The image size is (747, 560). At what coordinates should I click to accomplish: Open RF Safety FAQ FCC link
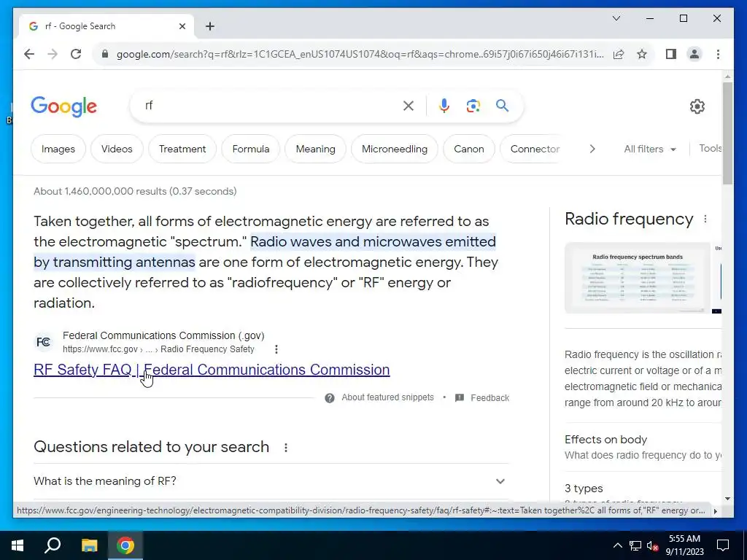tap(212, 370)
